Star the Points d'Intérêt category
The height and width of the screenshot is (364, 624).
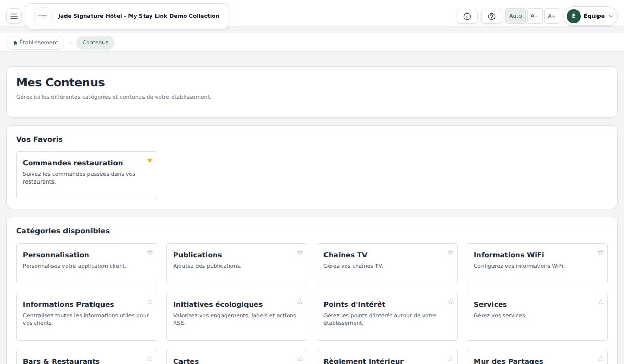tap(450, 302)
